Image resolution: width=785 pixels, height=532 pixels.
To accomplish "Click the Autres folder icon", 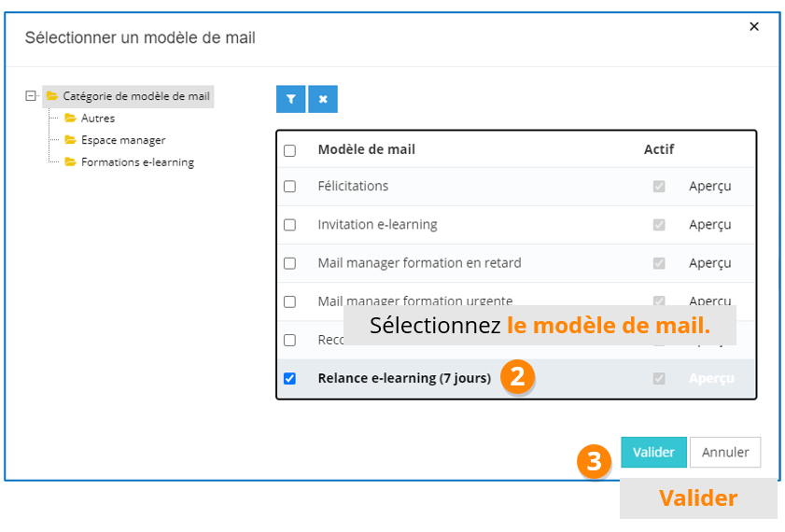I will (70, 119).
